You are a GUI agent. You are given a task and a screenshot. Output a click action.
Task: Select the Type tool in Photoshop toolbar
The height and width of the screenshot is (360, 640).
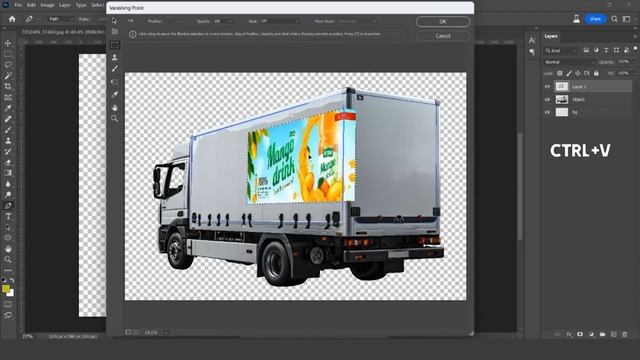[8, 217]
